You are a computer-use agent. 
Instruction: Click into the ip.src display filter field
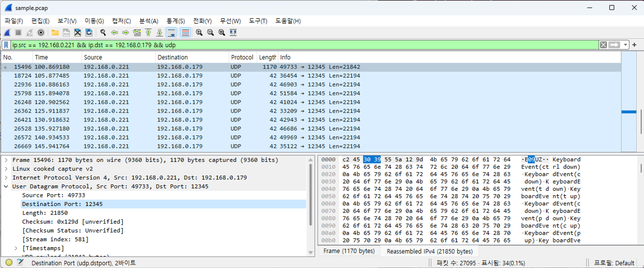(304, 45)
